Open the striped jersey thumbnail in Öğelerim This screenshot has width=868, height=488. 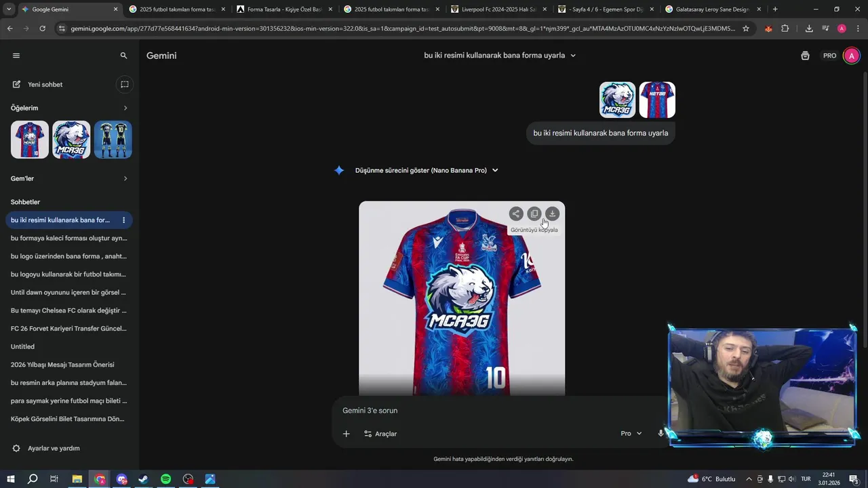pyautogui.click(x=30, y=140)
